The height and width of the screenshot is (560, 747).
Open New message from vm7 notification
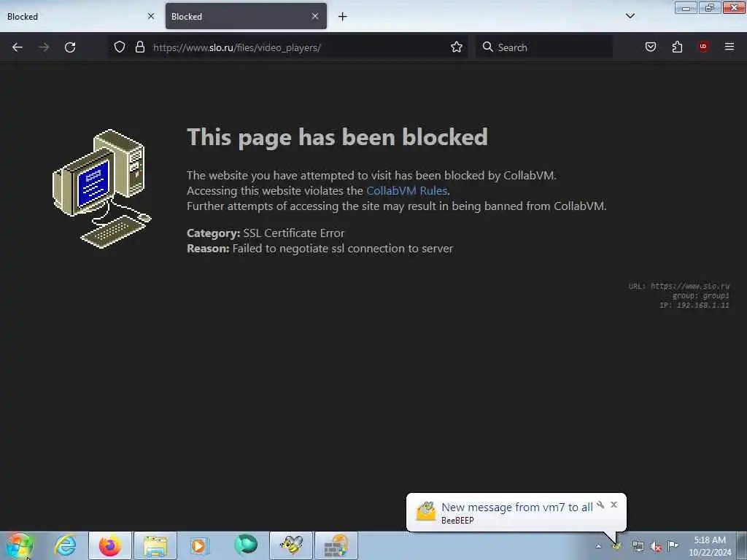click(x=517, y=507)
